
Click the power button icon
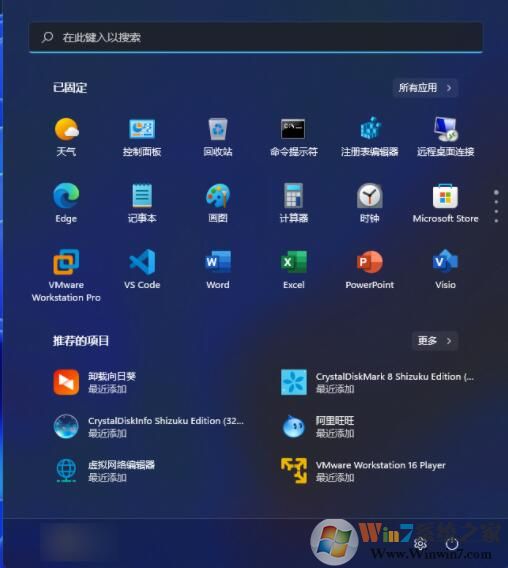452,543
